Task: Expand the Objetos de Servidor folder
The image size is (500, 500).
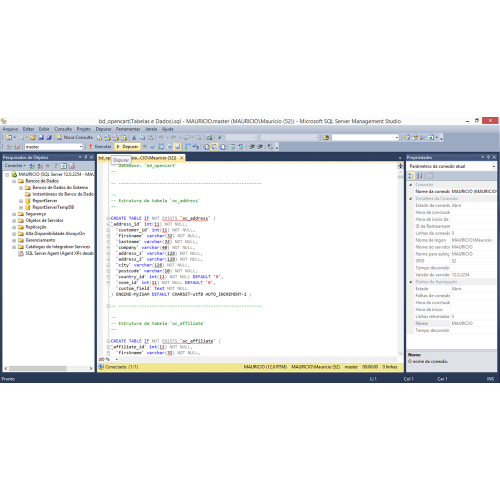Action: (14, 220)
